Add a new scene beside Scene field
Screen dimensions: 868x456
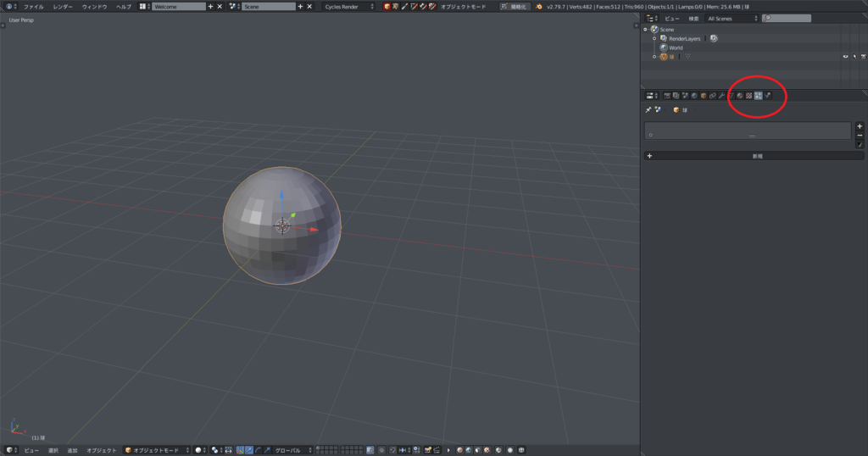pos(300,7)
